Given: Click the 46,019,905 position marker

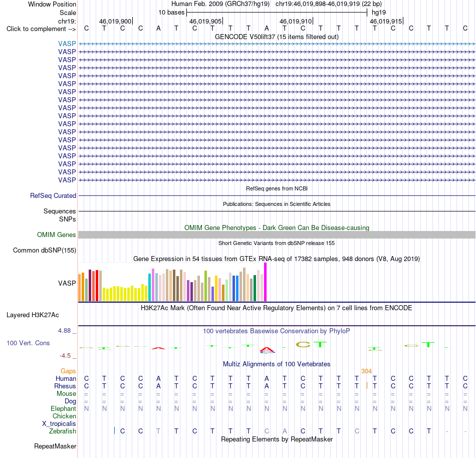Looking at the screenshot, I should click(x=205, y=21).
